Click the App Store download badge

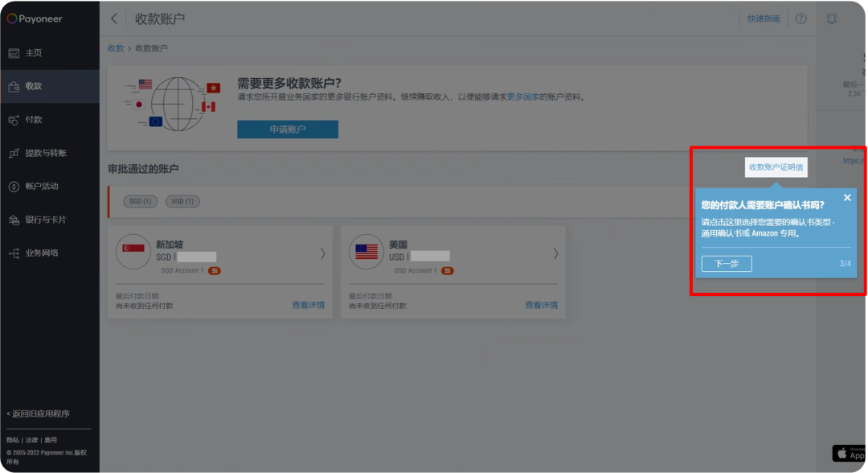pyautogui.click(x=850, y=454)
